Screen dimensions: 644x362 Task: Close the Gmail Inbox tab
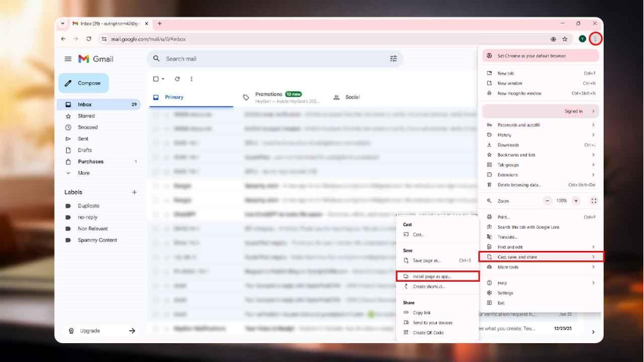(x=147, y=24)
